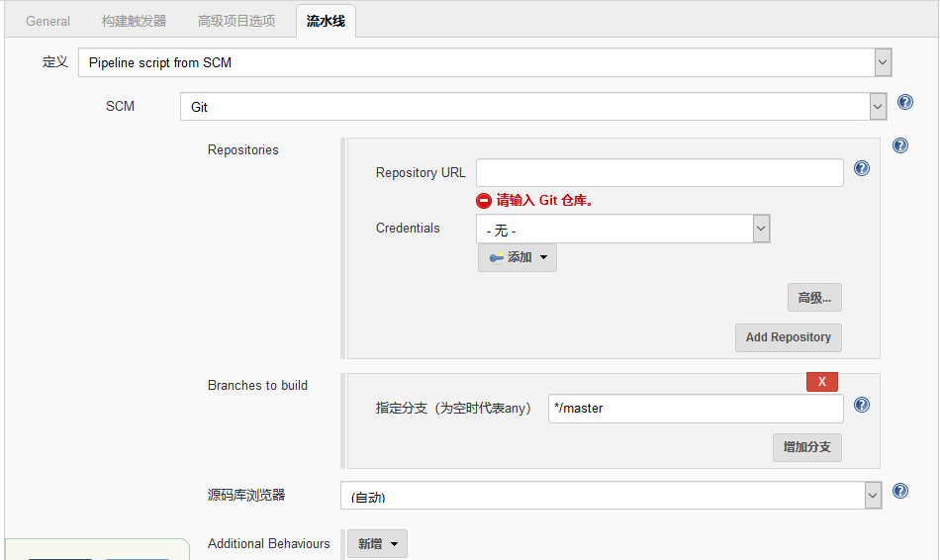
Task: Open help for the SCM field
Action: pos(904,103)
